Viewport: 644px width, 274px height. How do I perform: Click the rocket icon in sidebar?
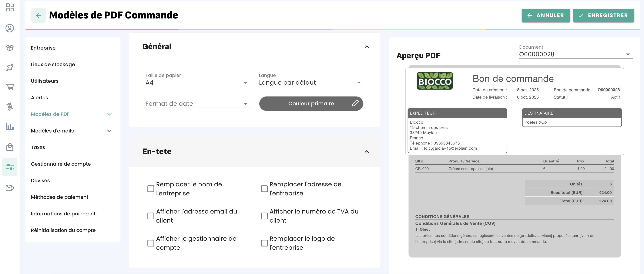10,67
